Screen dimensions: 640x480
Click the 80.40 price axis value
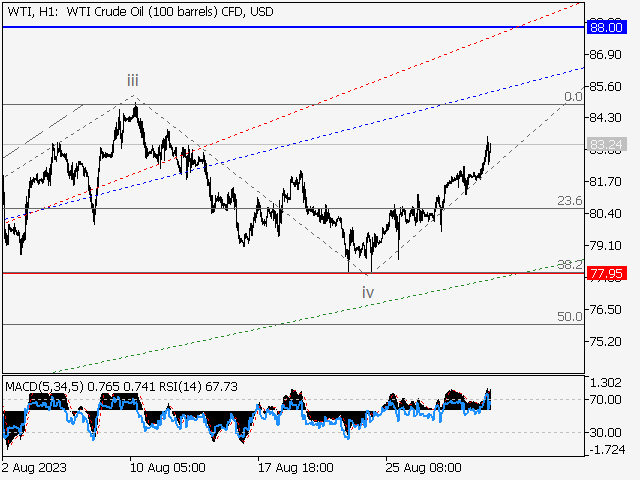click(x=606, y=213)
